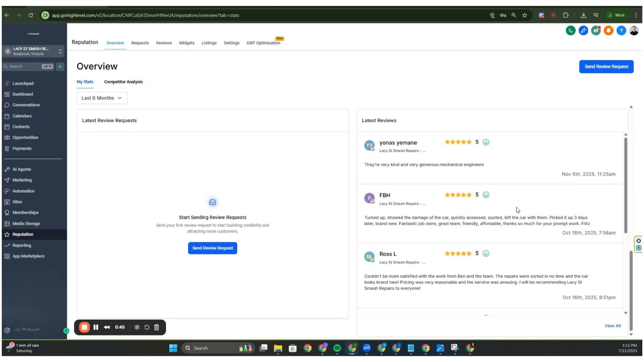The height and width of the screenshot is (362, 644).
Task: Click the top-right Send Review Request button
Action: pyautogui.click(x=606, y=66)
